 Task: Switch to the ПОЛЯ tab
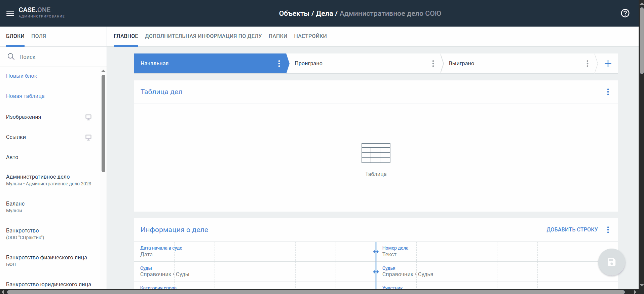point(39,36)
